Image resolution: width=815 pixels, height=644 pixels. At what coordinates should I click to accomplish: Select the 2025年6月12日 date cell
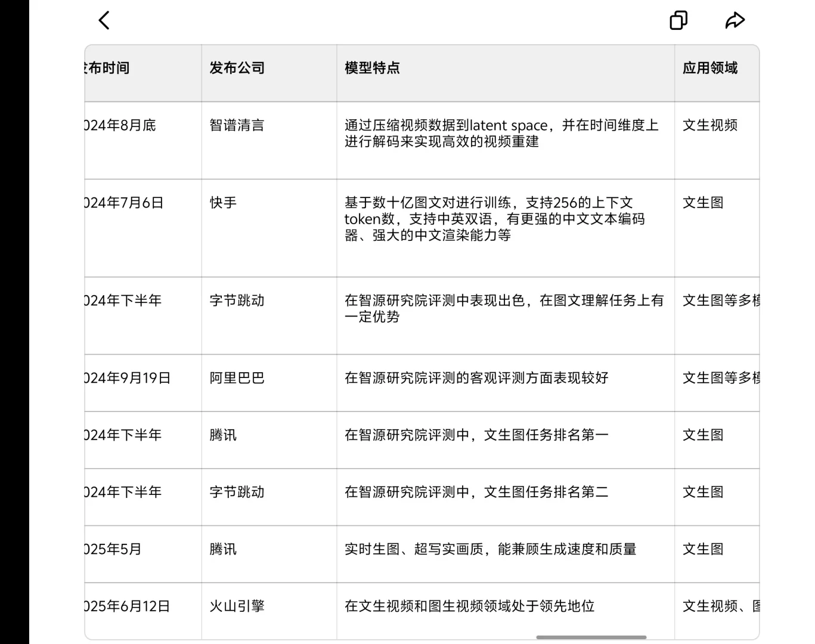click(143, 611)
